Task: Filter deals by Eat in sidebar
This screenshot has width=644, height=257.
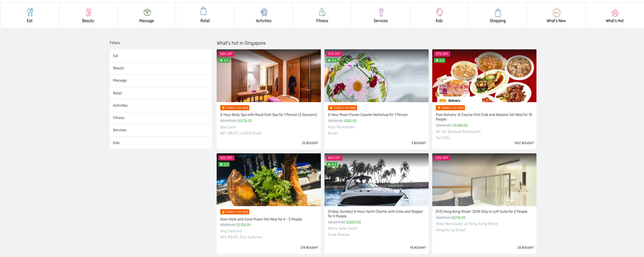Action: [x=161, y=56]
